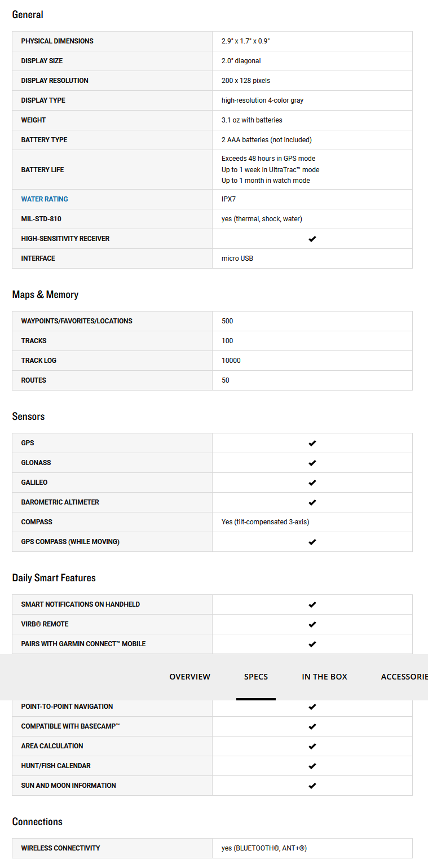Click the GPS row checkmark icon
Image resolution: width=428 pixels, height=868 pixels.
click(x=312, y=443)
